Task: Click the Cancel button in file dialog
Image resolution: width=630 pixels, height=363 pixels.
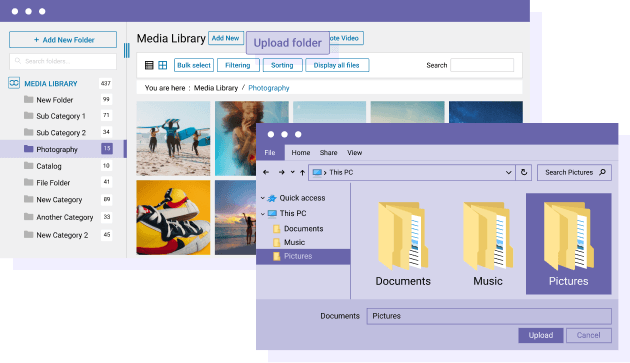Action: [x=589, y=335]
